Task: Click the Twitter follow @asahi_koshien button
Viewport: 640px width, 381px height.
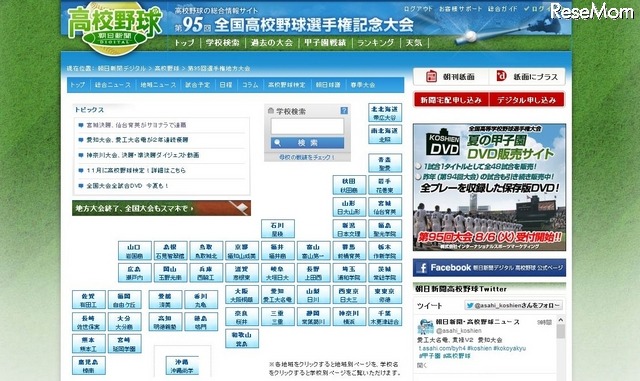Action: tap(514, 305)
